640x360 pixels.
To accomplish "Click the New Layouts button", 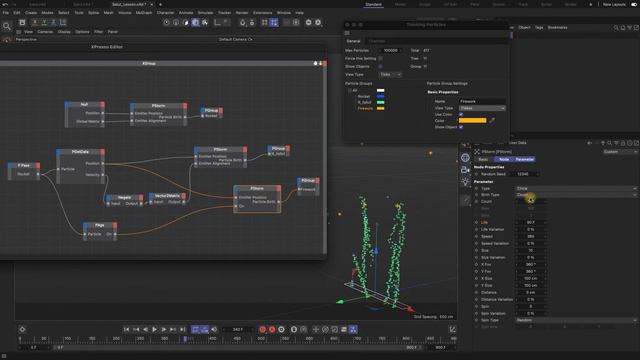I will coord(614,4).
